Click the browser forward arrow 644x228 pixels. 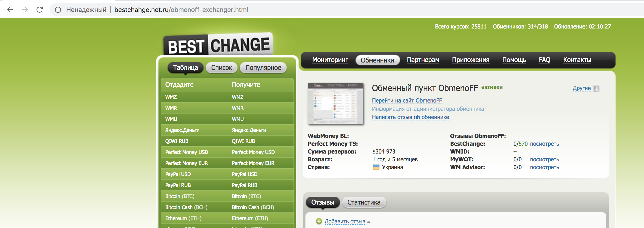(x=25, y=10)
